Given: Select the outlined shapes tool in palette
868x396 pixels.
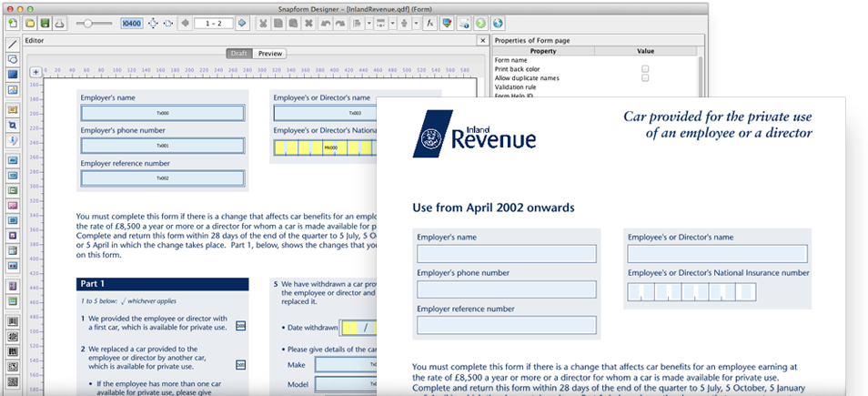Looking at the screenshot, I should click(13, 59).
